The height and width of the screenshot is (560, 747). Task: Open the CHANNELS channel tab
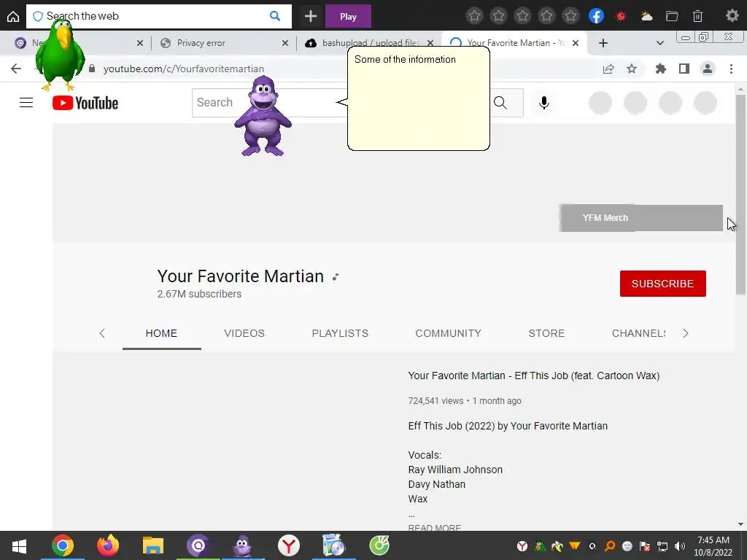[638, 333]
